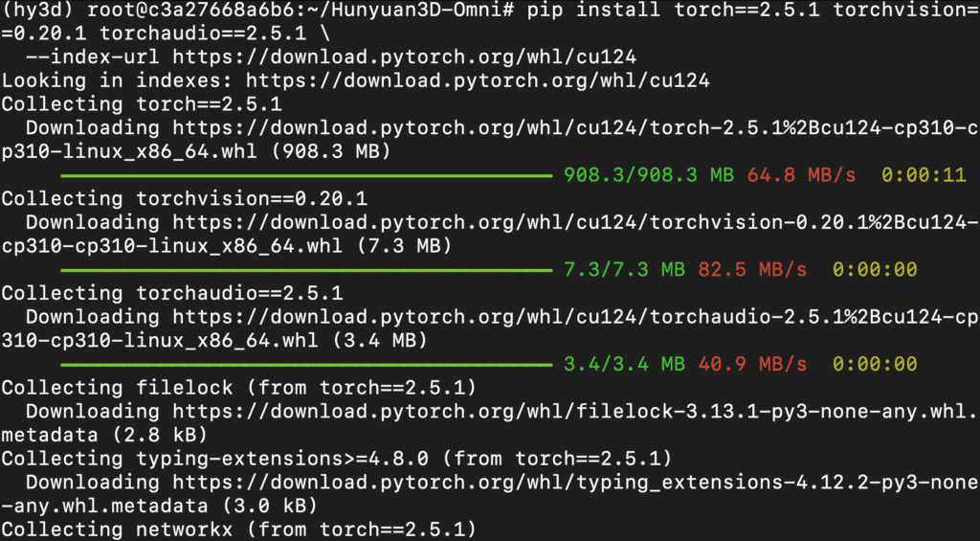Click the 'Collecting torchaudio==2.5.1' line
Viewport: 980px width, 541px height.
click(172, 293)
